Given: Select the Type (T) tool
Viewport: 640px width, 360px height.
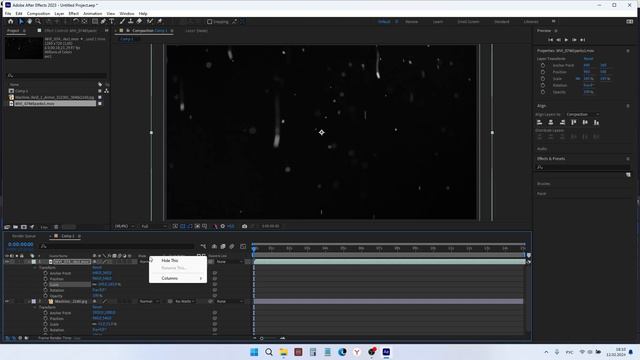Looking at the screenshot, I should coord(111,21).
